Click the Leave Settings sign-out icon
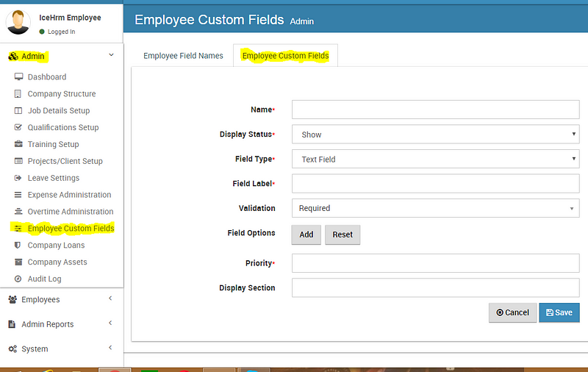 pos(18,178)
